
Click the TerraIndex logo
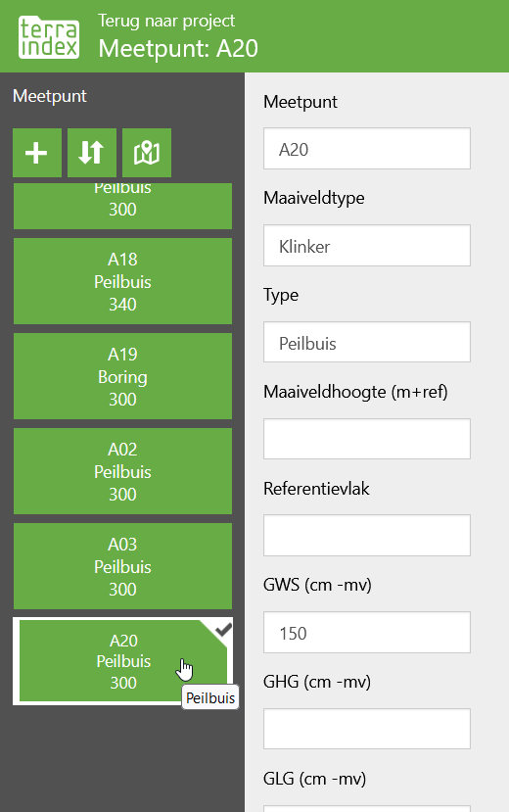coord(49,37)
